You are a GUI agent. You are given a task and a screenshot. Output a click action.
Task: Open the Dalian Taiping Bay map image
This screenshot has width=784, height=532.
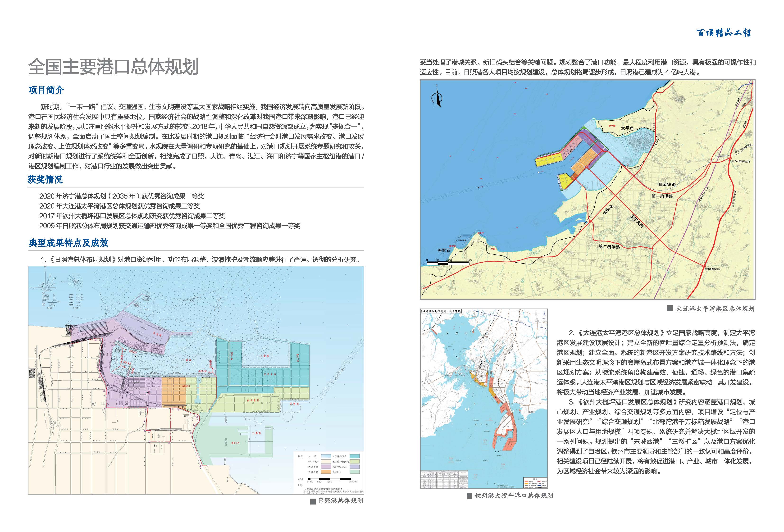pos(588,189)
